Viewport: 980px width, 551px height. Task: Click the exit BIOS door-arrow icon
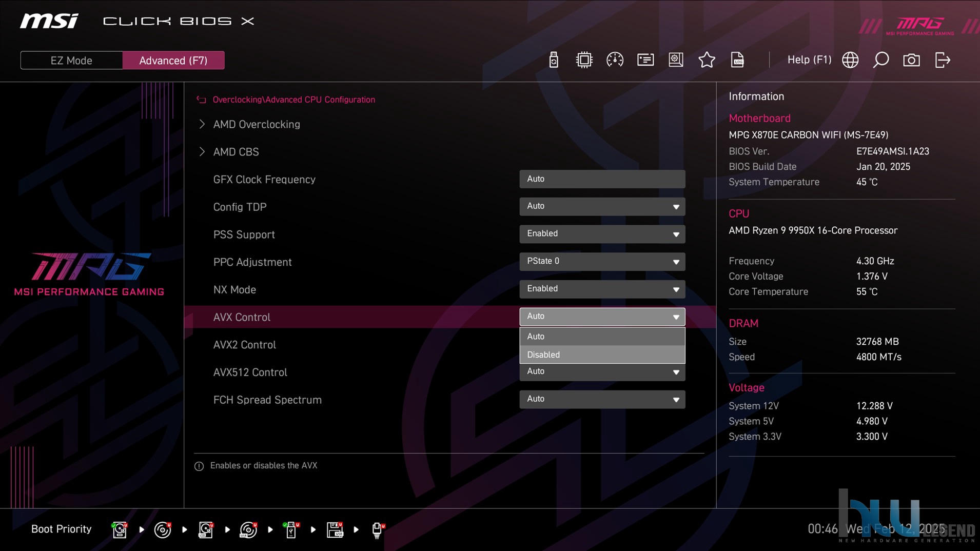[943, 60]
